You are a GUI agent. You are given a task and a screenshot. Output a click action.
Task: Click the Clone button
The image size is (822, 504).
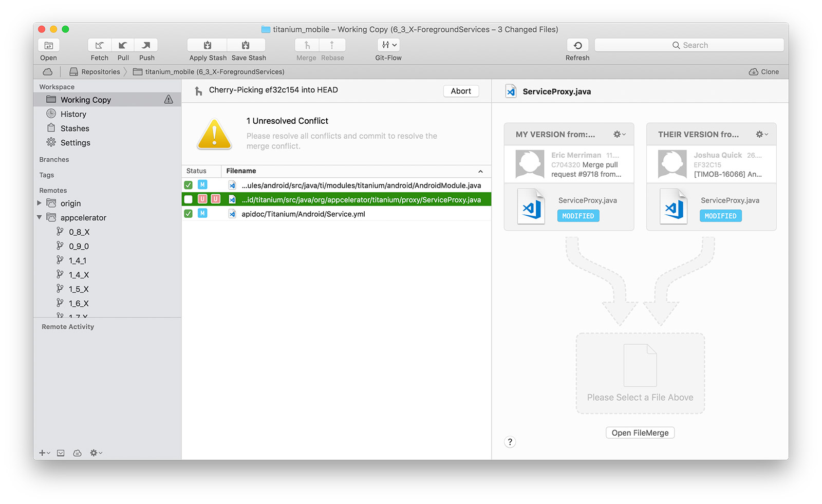pyautogui.click(x=764, y=72)
